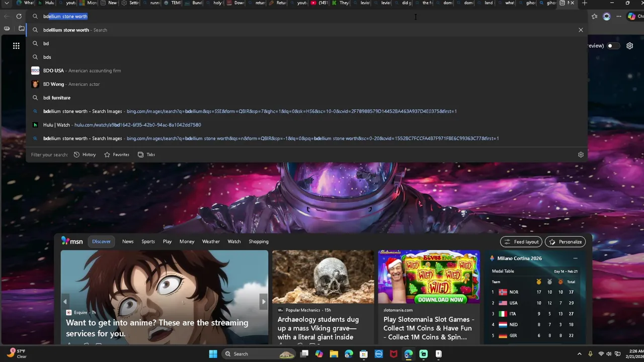Open browser settings and more menu
Screen dimensions: 644x362
click(x=619, y=16)
